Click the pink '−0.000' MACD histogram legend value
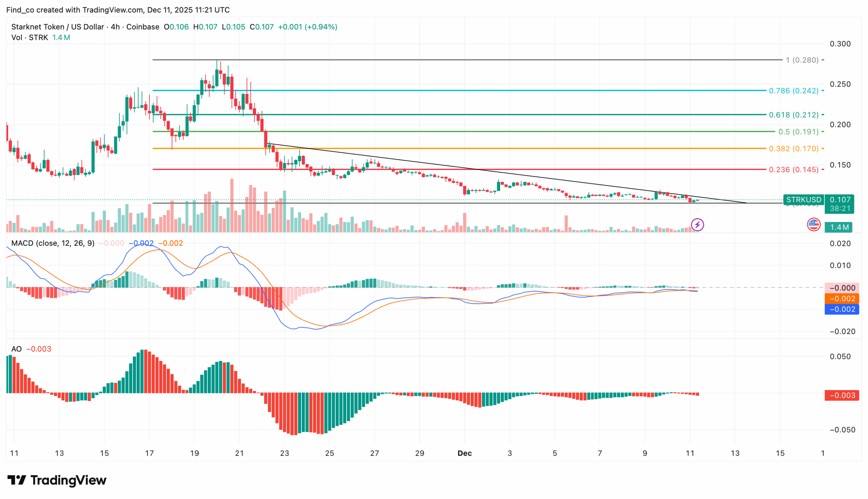This screenshot has height=499, width=868. coord(112,243)
